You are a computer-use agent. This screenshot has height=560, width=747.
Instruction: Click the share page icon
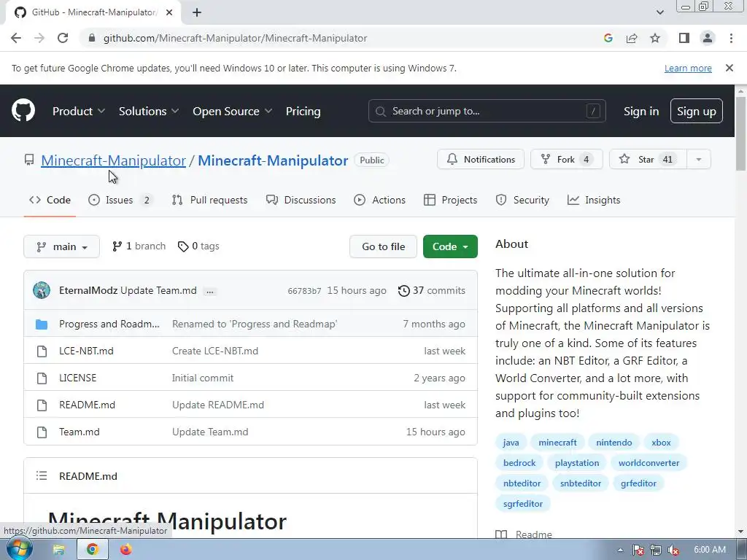click(632, 38)
